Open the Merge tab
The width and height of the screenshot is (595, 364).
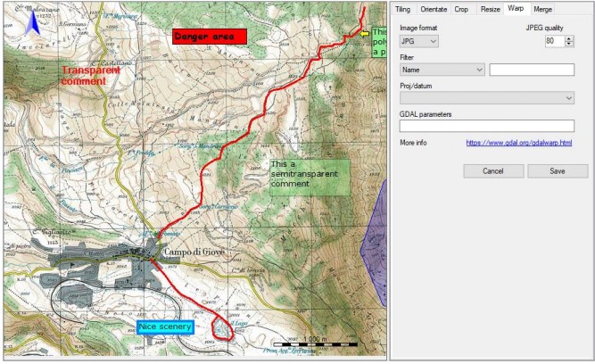(x=542, y=9)
